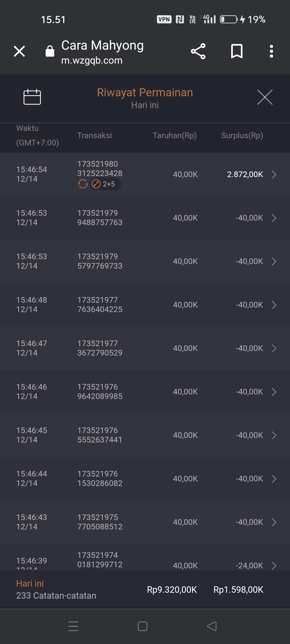Image resolution: width=290 pixels, height=644 pixels.
Task: Expand the -24,00K transaction row chevron
Action: click(x=274, y=565)
